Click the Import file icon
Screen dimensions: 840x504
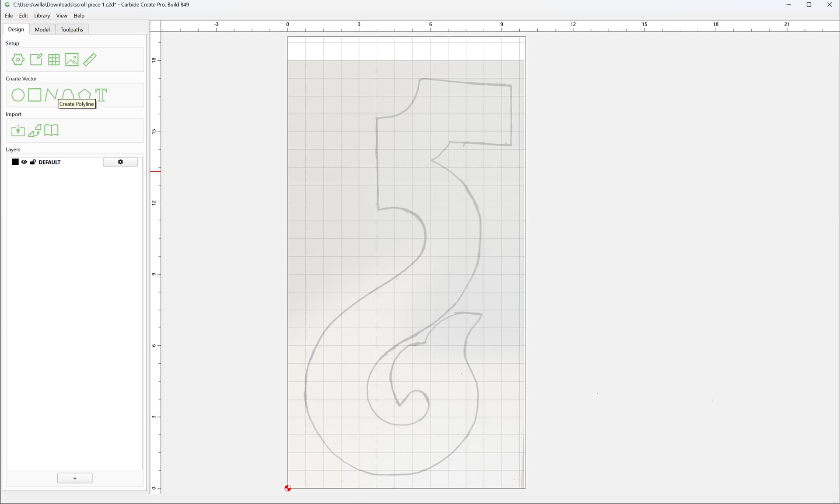18,130
